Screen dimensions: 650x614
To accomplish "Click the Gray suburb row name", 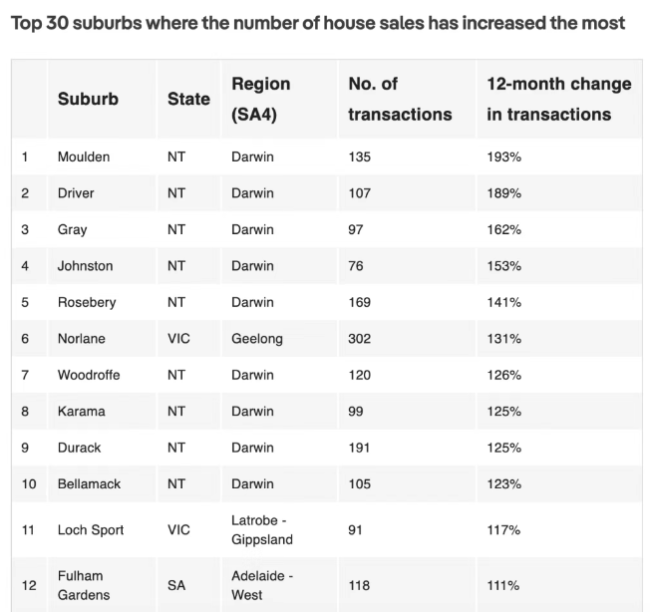I will pyautogui.click(x=72, y=229).
